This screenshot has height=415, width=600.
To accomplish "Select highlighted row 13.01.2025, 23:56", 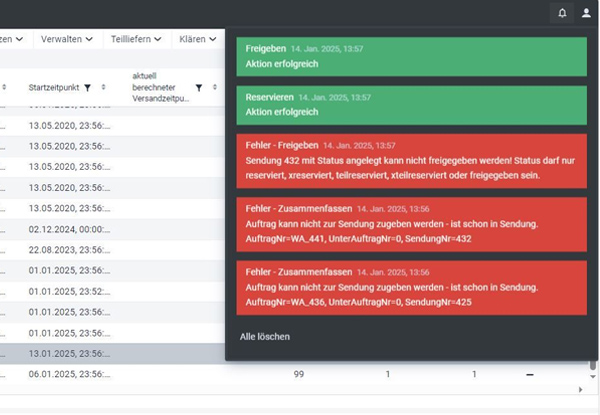I will pos(112,353).
